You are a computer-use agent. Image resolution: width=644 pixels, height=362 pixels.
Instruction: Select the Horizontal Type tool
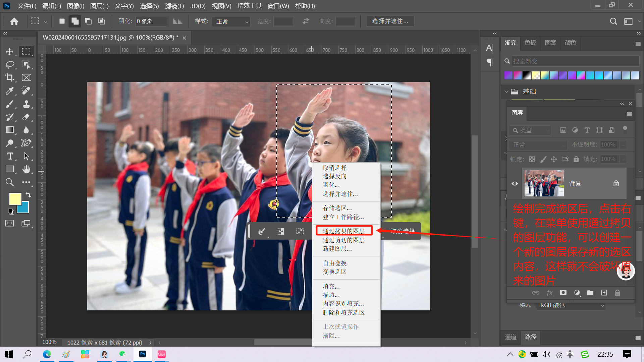[9, 156]
